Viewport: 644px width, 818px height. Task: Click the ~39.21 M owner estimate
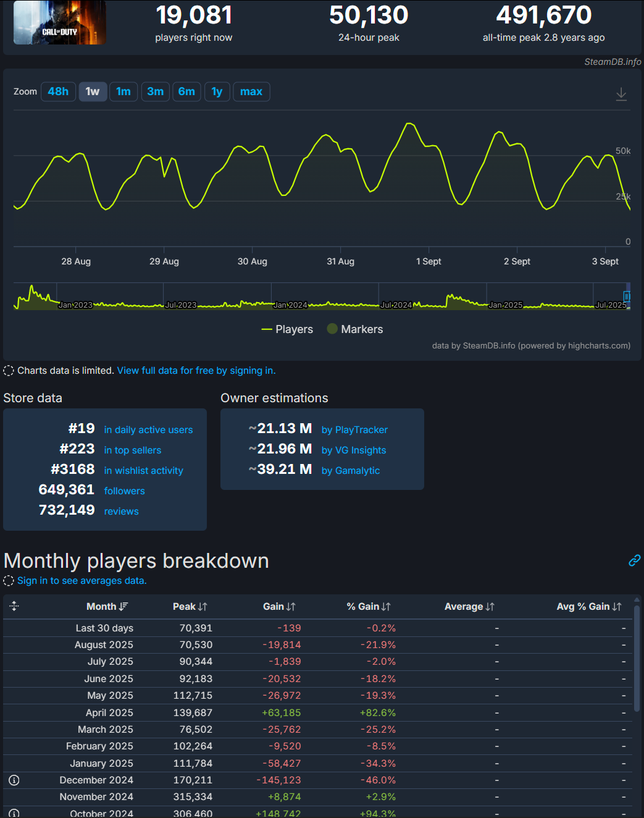280,470
